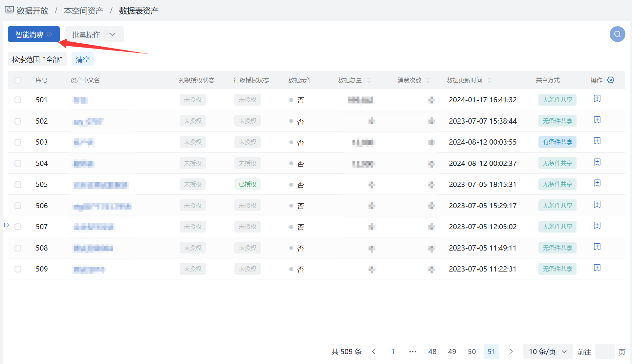Click the add action icon for row 501
This screenshot has height=364, width=632.
click(597, 99)
